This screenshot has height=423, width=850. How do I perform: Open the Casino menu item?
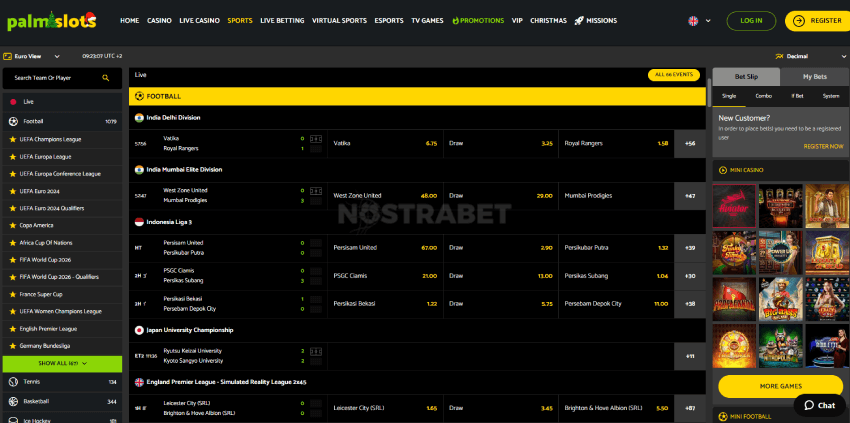pos(159,21)
